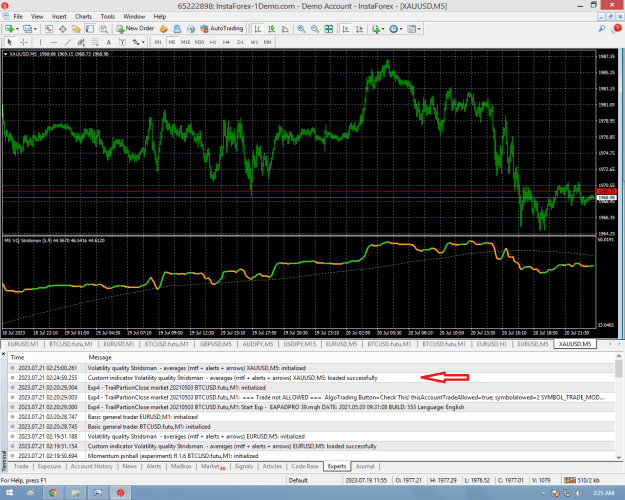Select the vertical line drawing tool
The width and height of the screenshot is (625, 500).
(x=40, y=42)
